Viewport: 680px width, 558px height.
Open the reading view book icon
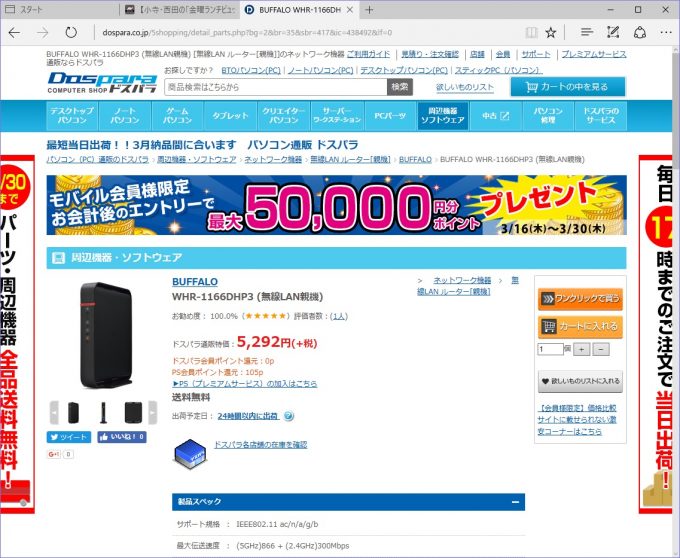[531, 33]
